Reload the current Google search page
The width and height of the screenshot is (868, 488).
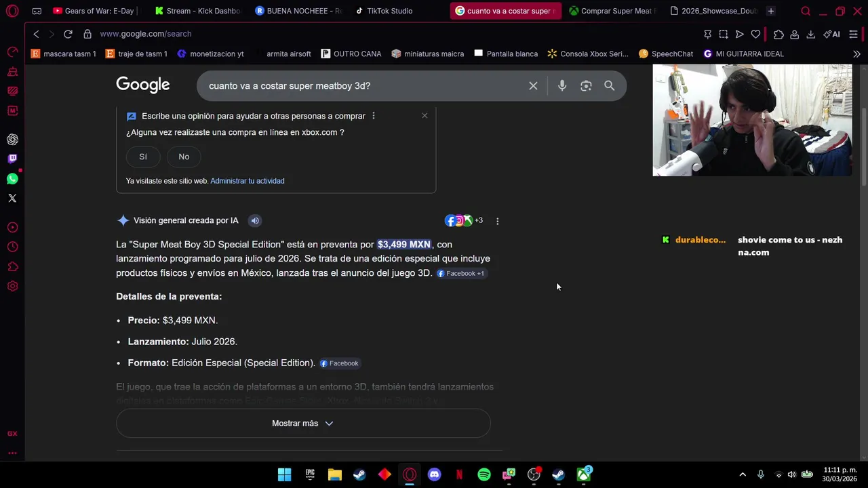click(x=68, y=34)
